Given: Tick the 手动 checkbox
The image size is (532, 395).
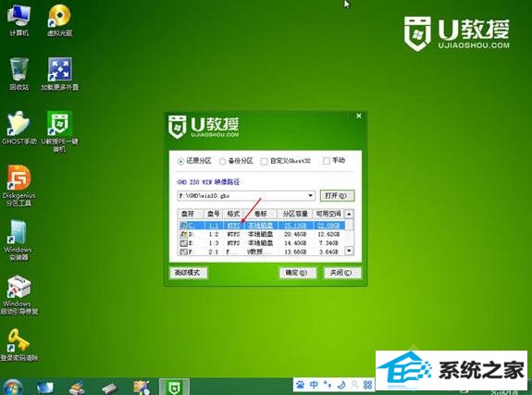Looking at the screenshot, I should (x=326, y=161).
